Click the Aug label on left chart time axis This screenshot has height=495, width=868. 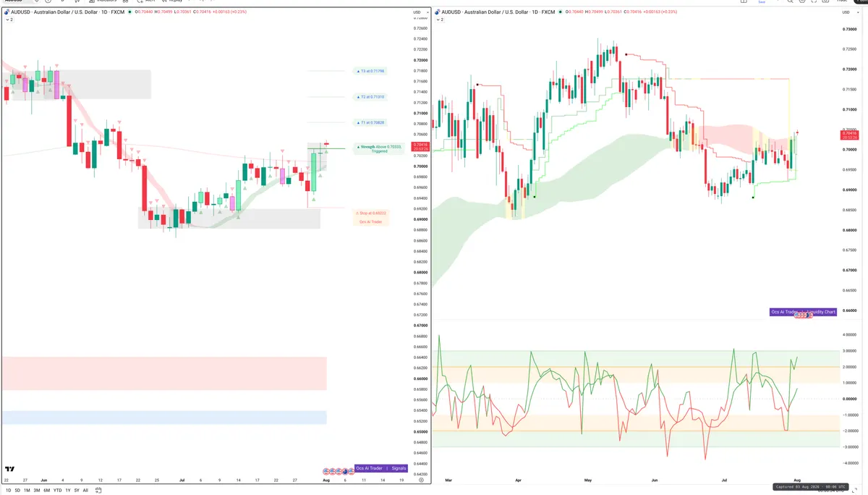pyautogui.click(x=325, y=480)
